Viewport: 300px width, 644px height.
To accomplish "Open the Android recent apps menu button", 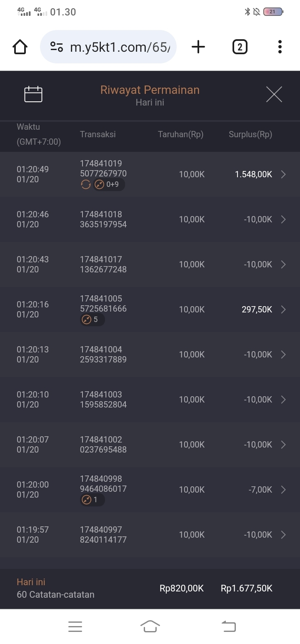I will tap(75, 626).
